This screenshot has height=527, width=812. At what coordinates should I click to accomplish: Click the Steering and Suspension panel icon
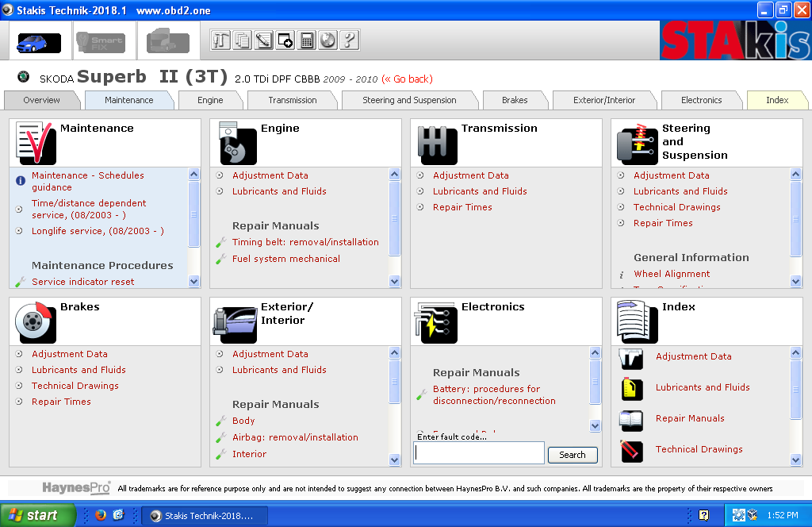pos(637,144)
